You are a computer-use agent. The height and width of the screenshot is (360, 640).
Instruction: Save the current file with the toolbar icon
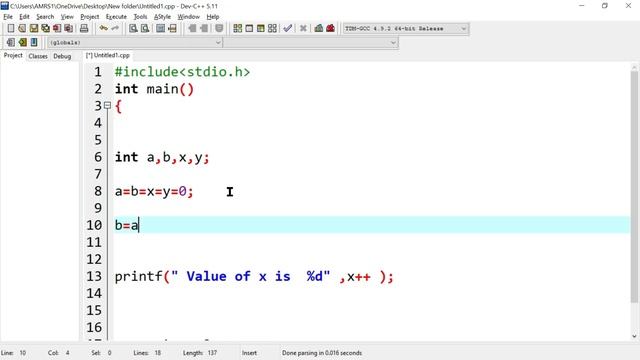(34, 28)
